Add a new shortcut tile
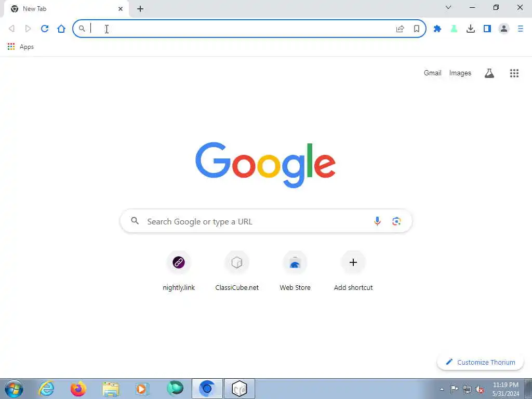The width and height of the screenshot is (532, 399). (353, 271)
